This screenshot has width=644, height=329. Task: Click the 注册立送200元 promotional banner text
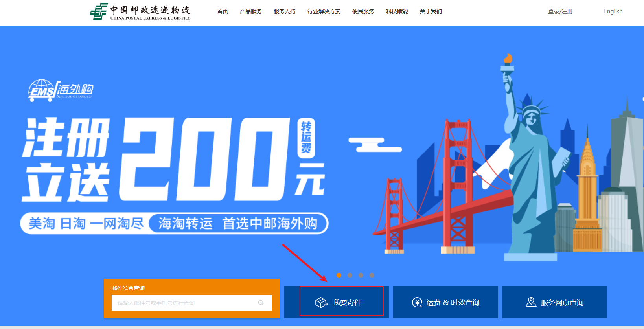173,159
